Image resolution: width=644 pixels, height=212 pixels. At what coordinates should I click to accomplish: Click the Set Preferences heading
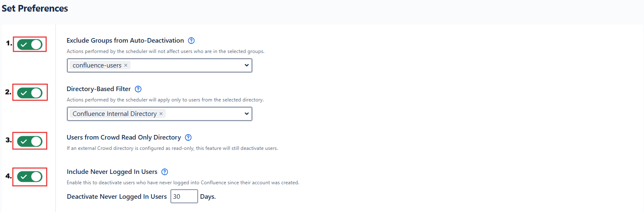click(35, 8)
